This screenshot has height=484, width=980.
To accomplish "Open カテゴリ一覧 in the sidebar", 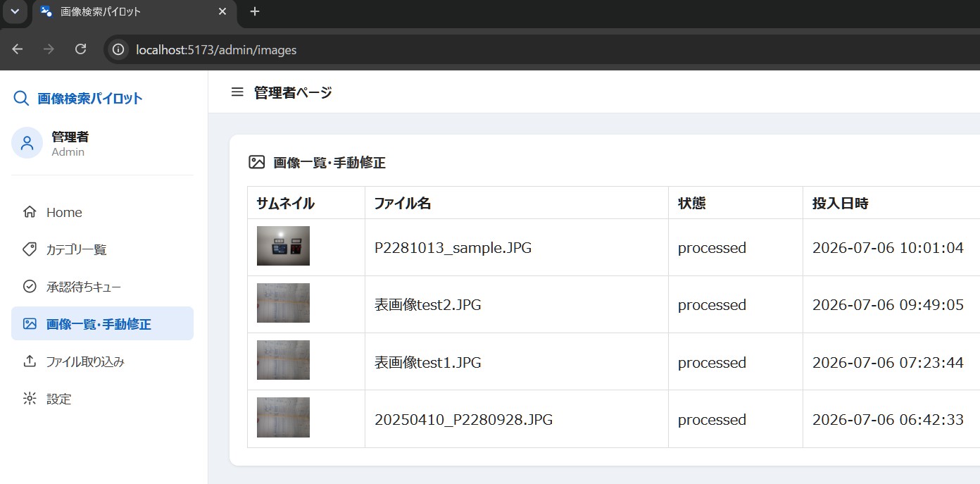I will click(x=102, y=249).
